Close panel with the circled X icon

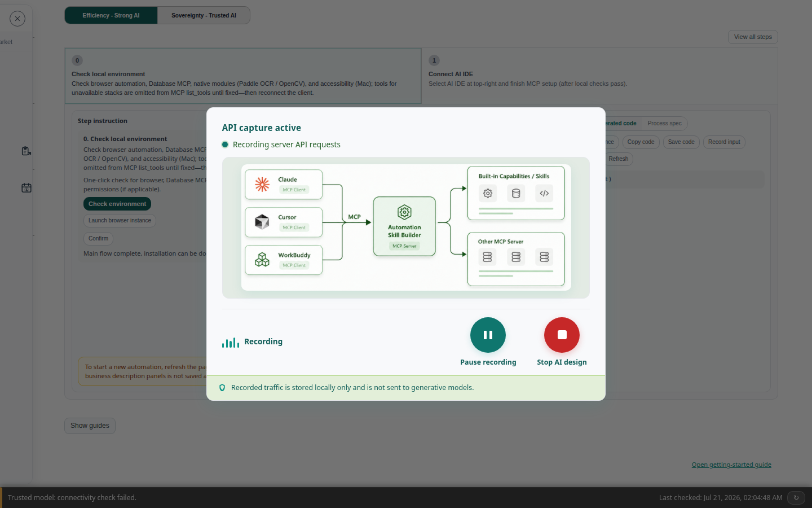[x=17, y=19]
